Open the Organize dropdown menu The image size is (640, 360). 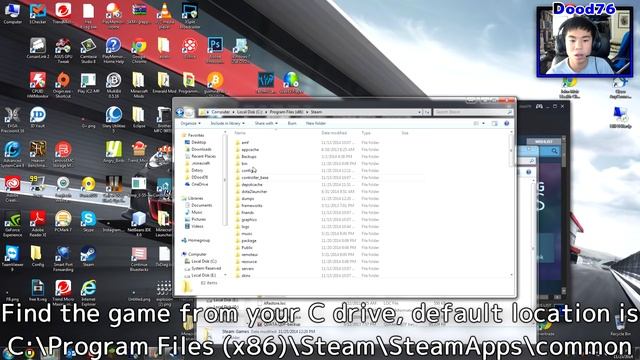coord(191,123)
